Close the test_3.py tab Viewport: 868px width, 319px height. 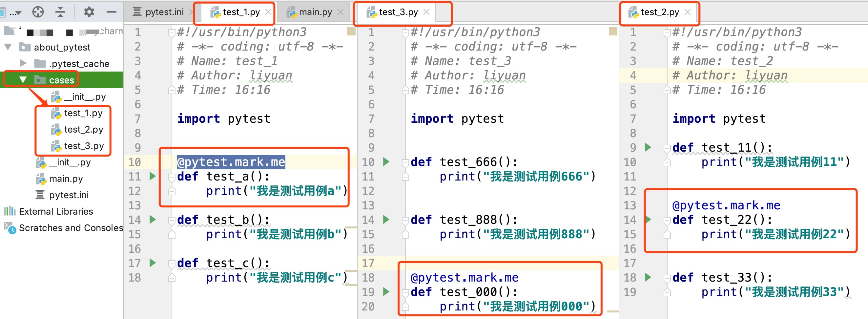[x=426, y=12]
